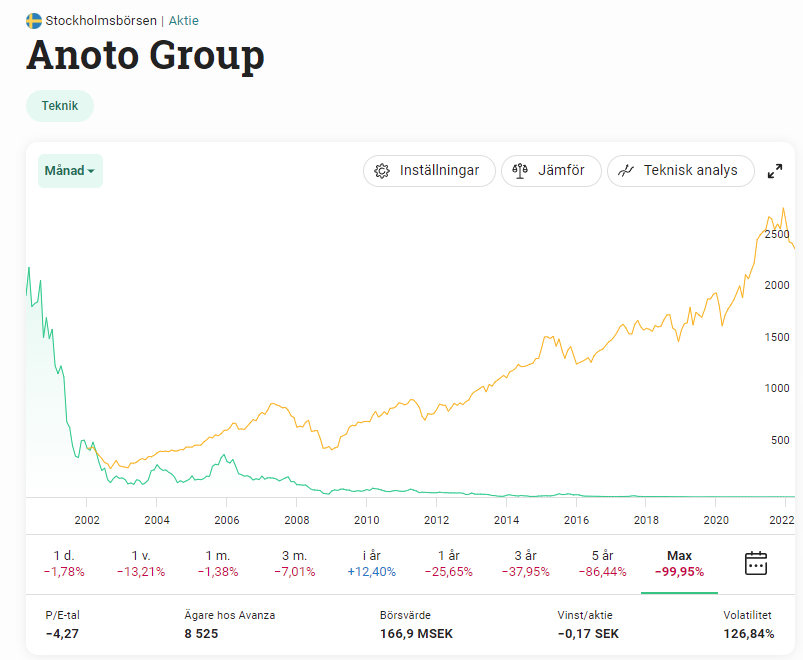Show the 3 år chart range

click(x=525, y=563)
